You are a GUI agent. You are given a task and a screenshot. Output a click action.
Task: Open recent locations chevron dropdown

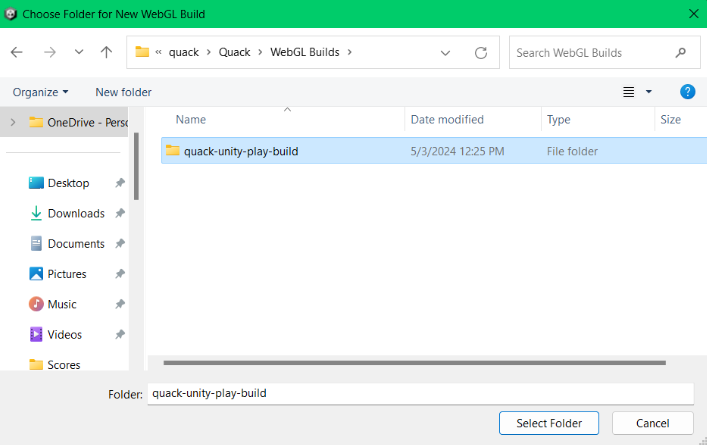click(79, 52)
